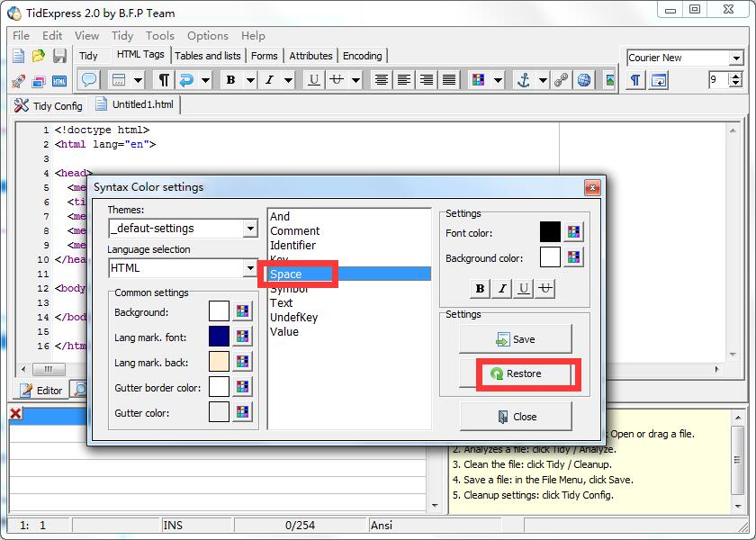Apply italic from the HTML Tags toolbar
This screenshot has width=756, height=540.
click(x=269, y=79)
